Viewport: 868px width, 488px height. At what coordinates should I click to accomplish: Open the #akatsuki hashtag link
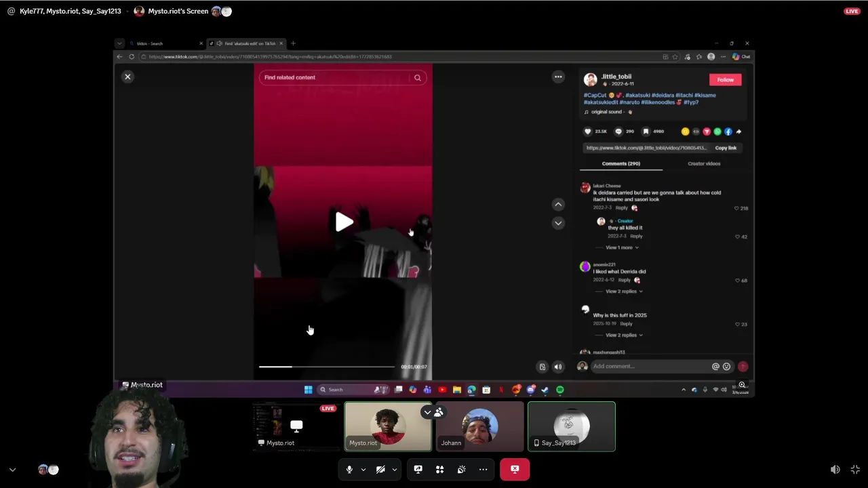pyautogui.click(x=637, y=95)
